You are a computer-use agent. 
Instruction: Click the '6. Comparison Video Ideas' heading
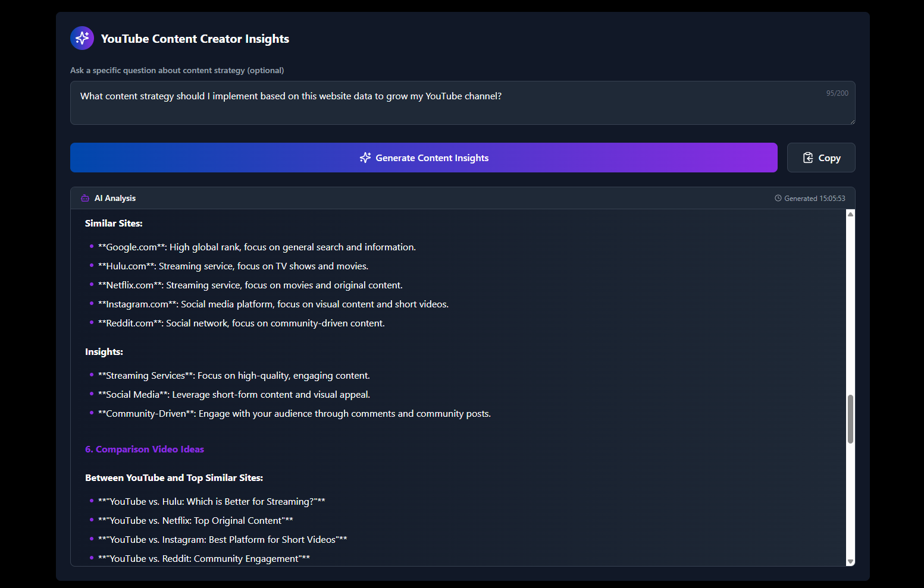(145, 449)
